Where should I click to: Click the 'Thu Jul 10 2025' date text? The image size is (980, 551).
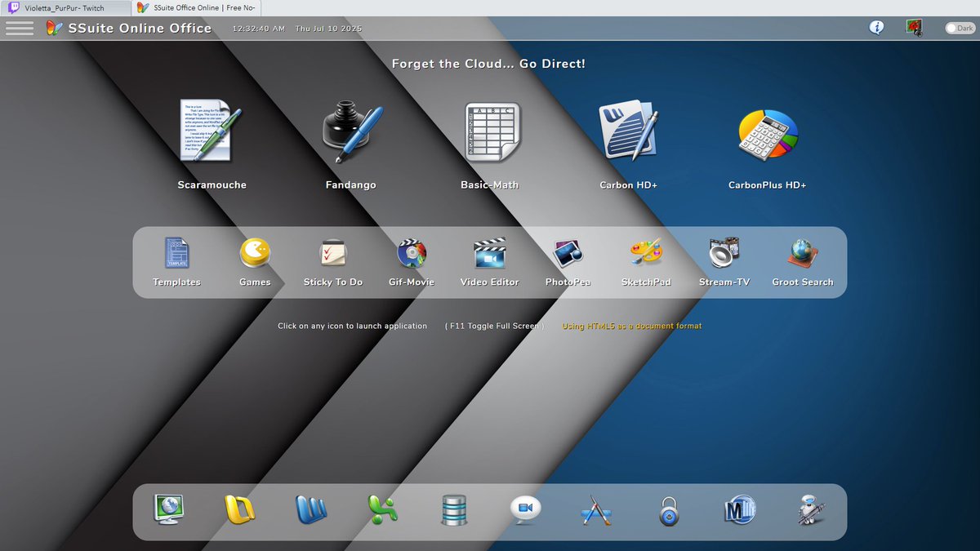[328, 29]
